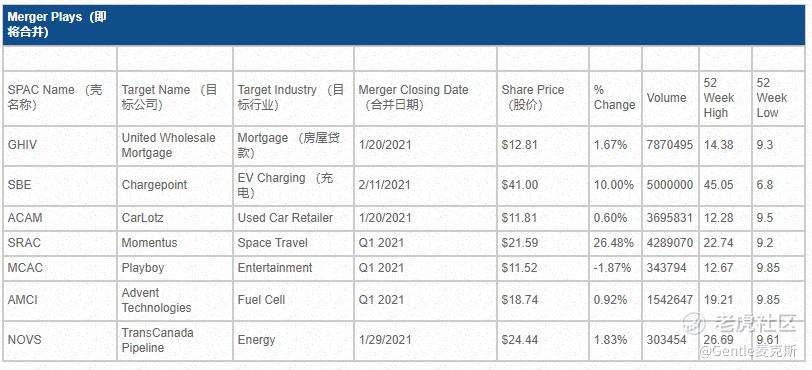Click the Chargepoint target name
This screenshot has width=812, height=370.
154,185
